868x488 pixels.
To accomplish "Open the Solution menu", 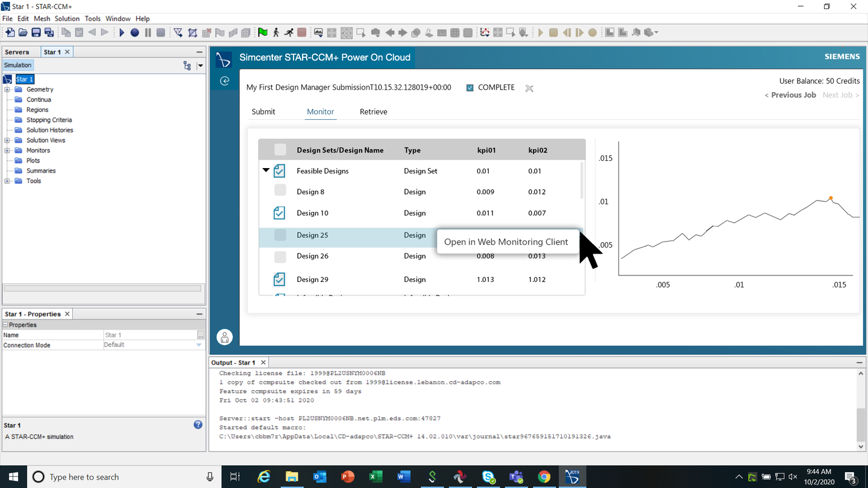I will coord(67,19).
